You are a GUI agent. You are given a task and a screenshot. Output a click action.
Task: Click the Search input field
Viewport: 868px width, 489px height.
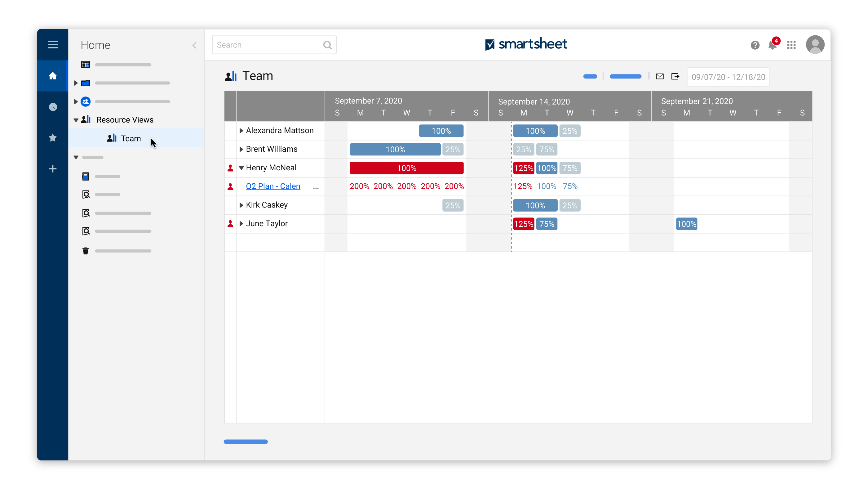point(274,45)
